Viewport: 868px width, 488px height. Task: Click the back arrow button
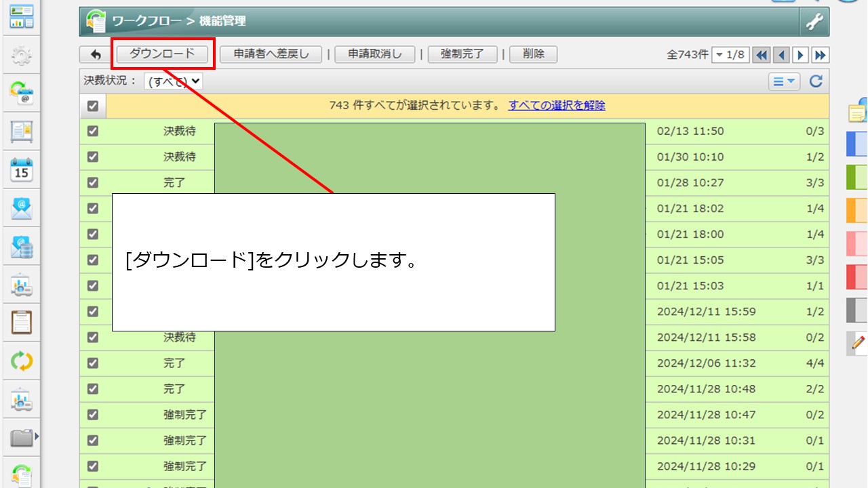point(95,55)
